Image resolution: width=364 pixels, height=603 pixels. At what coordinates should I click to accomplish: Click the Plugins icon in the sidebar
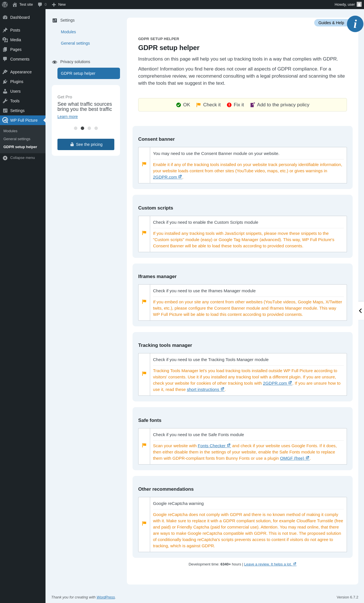coord(5,82)
